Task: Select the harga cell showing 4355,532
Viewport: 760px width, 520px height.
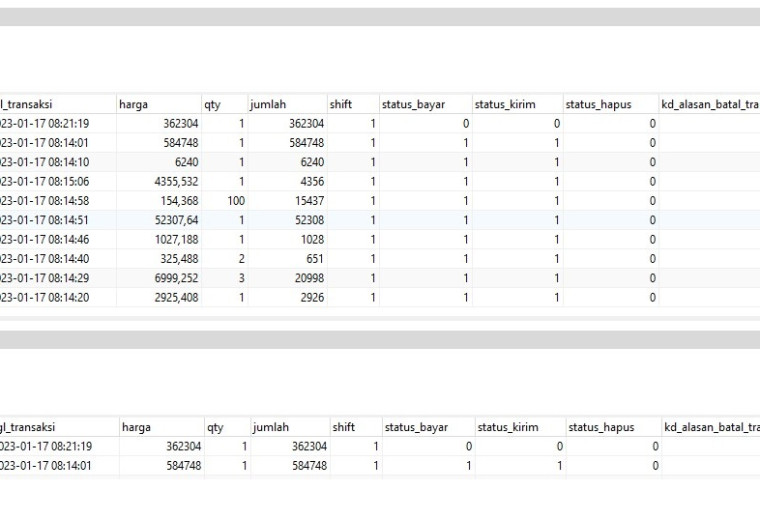Action: (x=158, y=182)
